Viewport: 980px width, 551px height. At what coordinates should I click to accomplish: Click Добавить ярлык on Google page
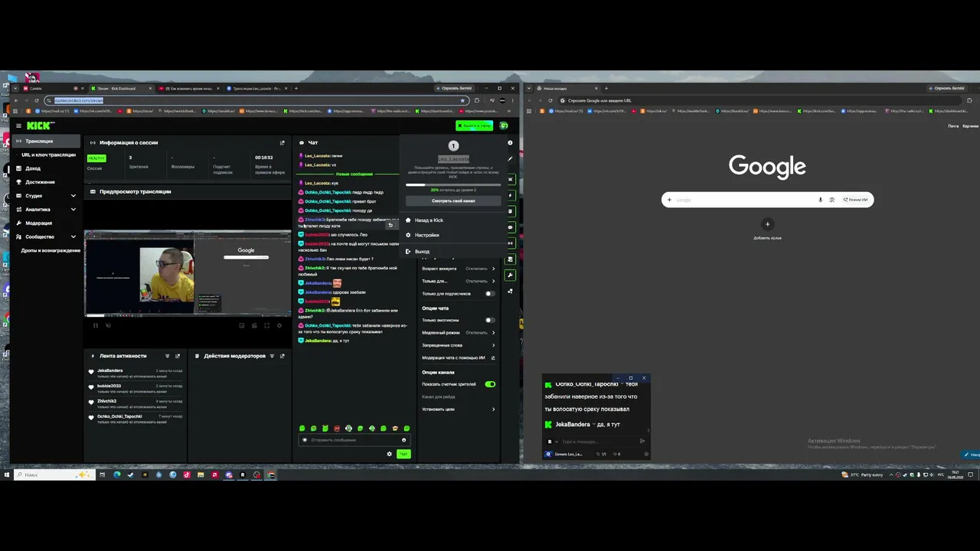[x=767, y=229]
